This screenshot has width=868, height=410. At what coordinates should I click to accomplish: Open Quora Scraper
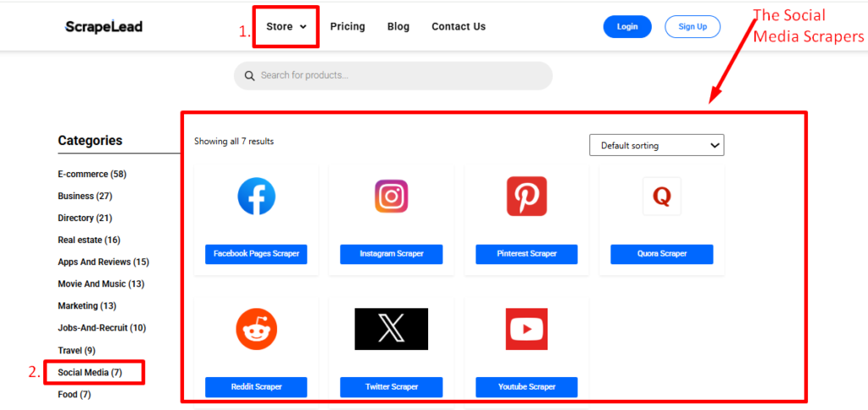coord(661,254)
